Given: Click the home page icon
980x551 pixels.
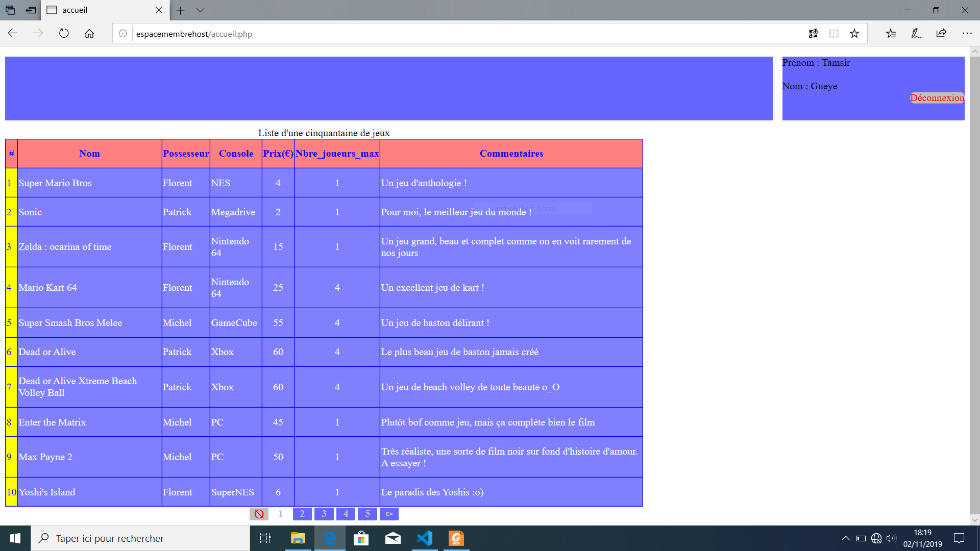Looking at the screenshot, I should 89,34.
